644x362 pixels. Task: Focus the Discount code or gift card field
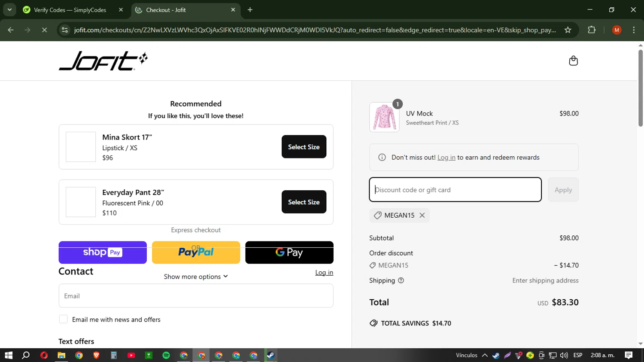[x=455, y=190]
